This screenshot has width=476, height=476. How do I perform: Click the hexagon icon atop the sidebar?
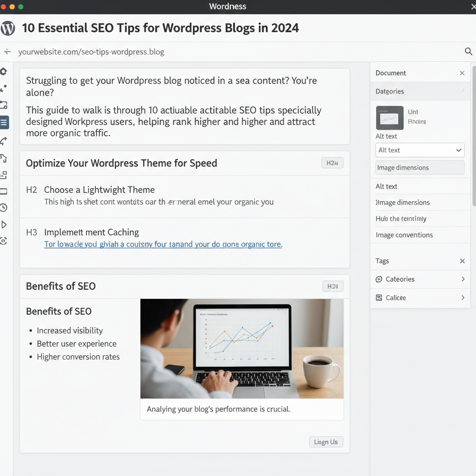[x=4, y=71]
